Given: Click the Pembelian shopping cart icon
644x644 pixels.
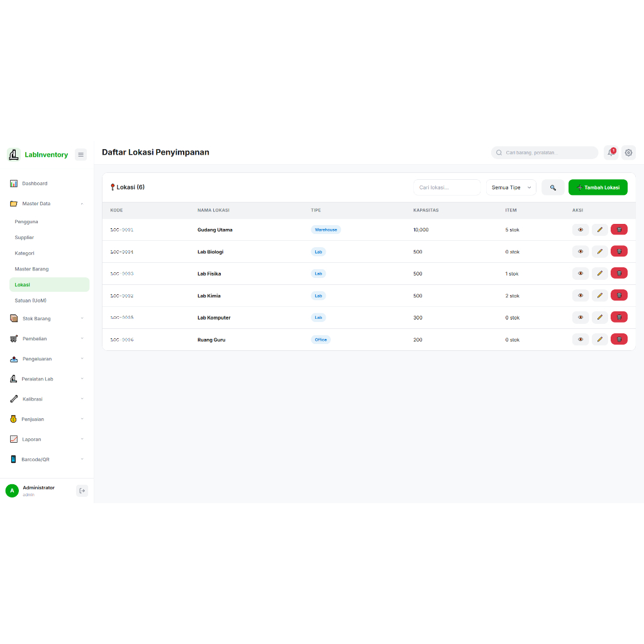Looking at the screenshot, I should click(14, 339).
